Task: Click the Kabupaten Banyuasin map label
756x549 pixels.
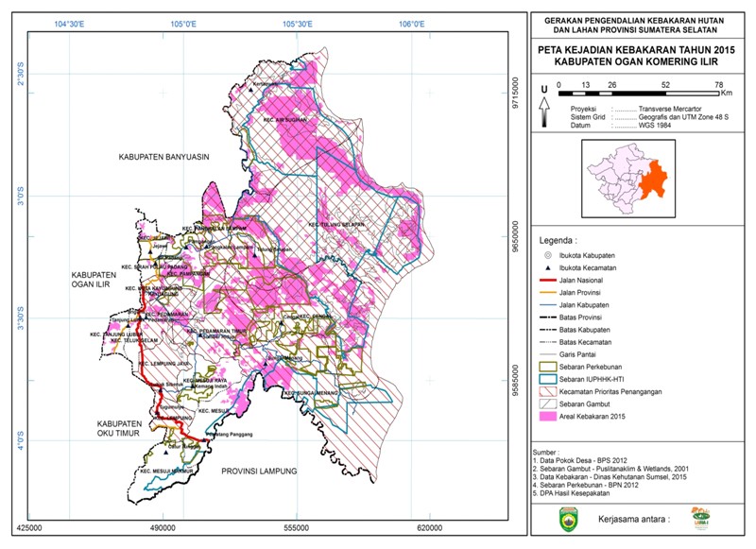Action: click(163, 156)
